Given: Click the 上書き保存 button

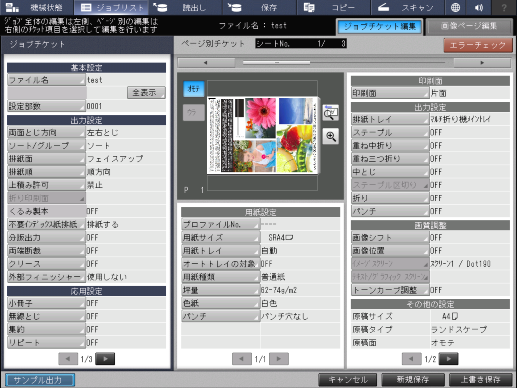Looking at the screenshot, I should point(480,380).
